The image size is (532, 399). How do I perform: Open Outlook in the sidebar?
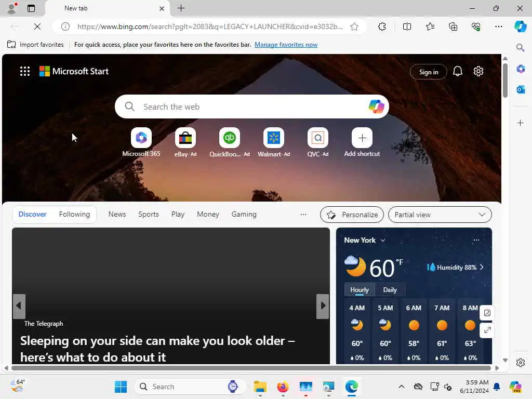coord(521,89)
